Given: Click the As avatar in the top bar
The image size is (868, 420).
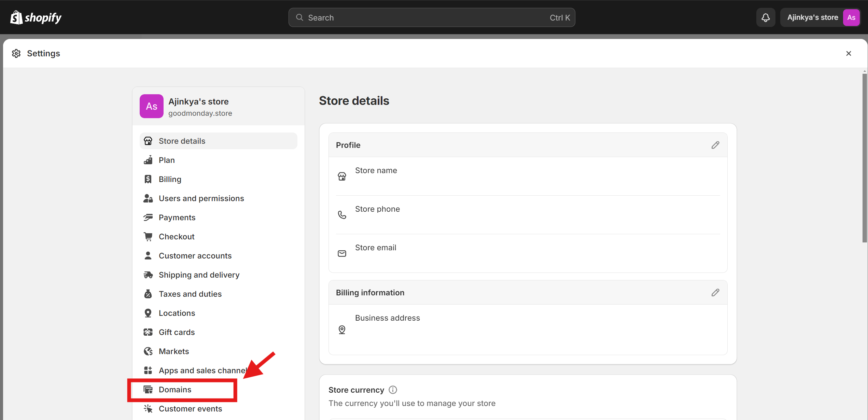Looking at the screenshot, I should coord(851,17).
